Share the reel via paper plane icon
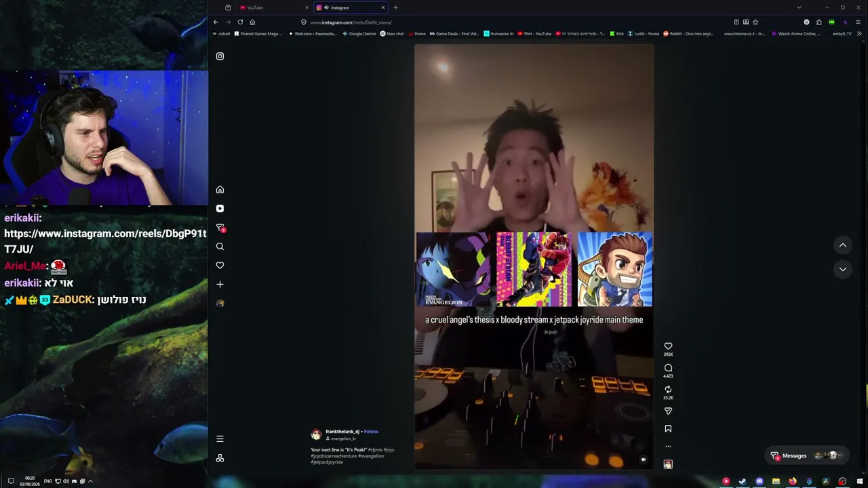The image size is (868, 488). pos(668,411)
